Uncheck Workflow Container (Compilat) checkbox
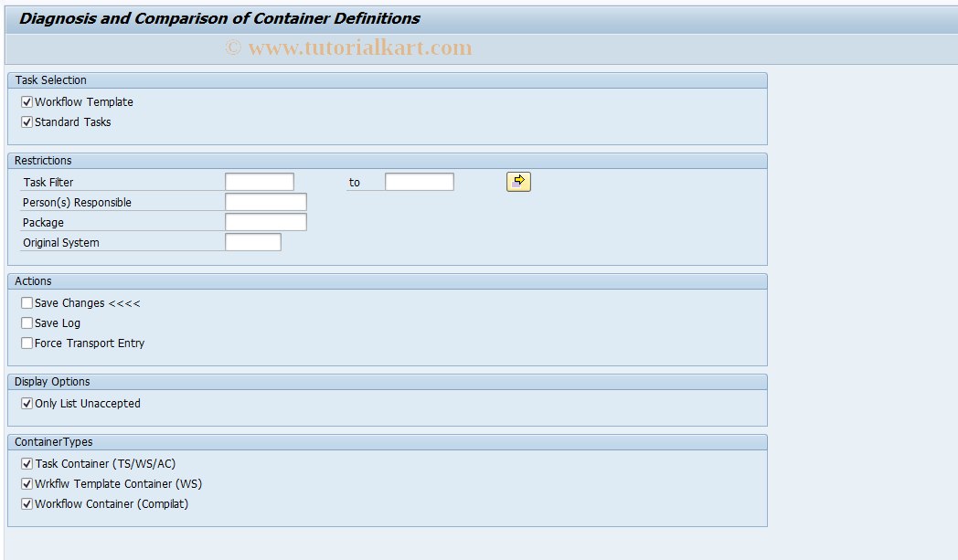Image resolution: width=958 pixels, height=560 pixels. click(27, 503)
